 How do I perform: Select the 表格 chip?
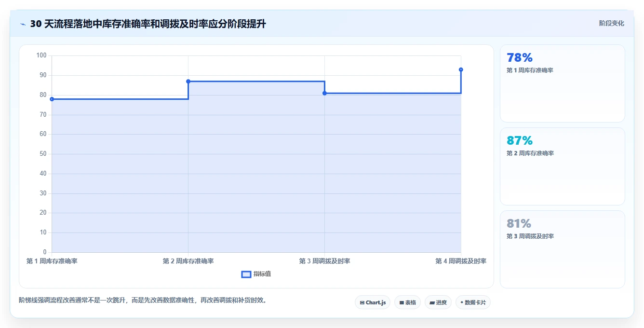coord(407,302)
